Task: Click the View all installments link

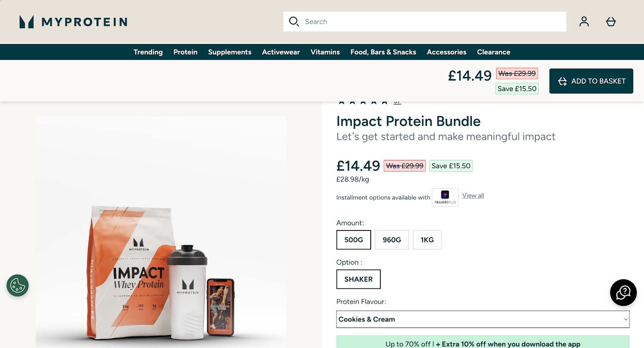Action: pyautogui.click(x=473, y=195)
